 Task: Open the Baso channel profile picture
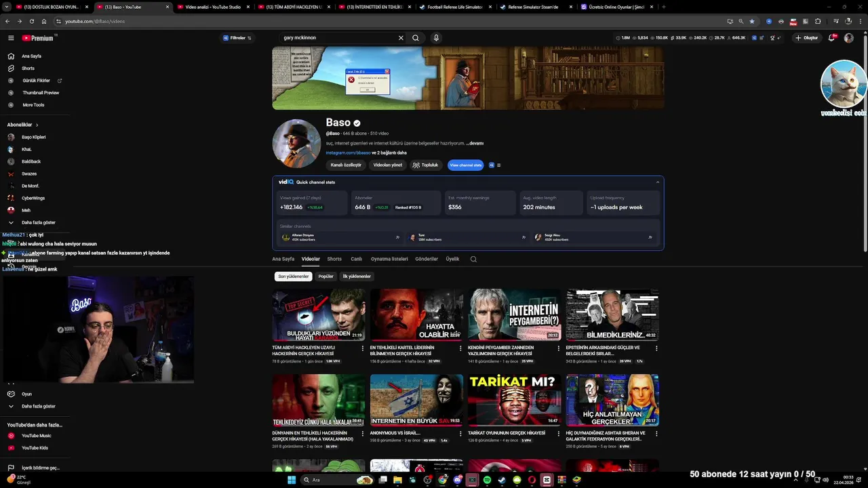pos(296,144)
